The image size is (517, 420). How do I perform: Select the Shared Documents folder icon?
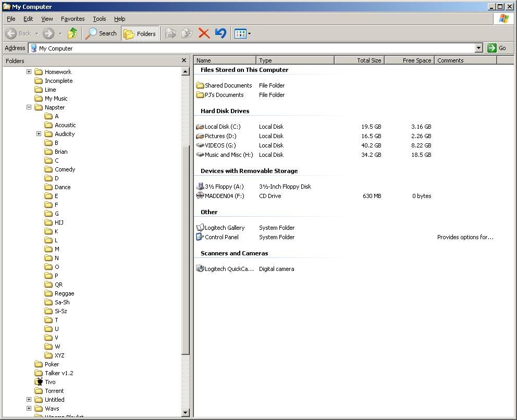200,85
